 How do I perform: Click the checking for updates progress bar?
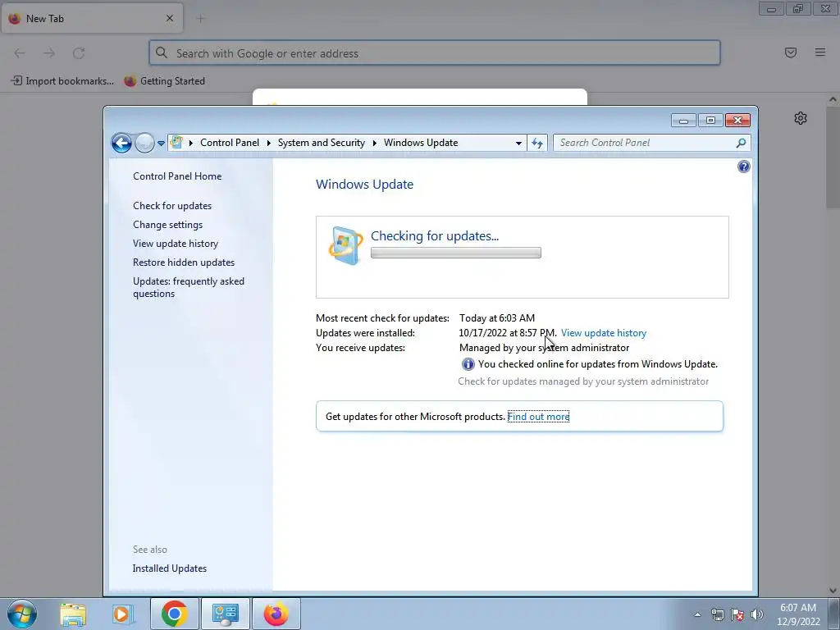point(456,253)
